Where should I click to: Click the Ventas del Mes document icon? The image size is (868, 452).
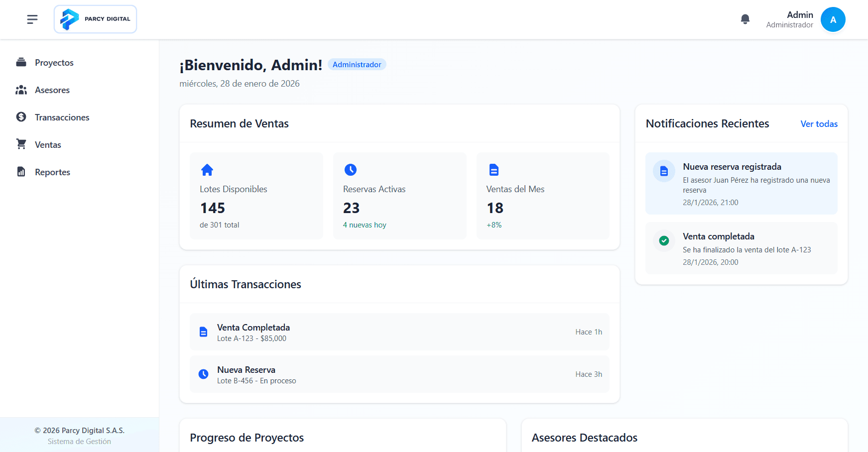(494, 170)
